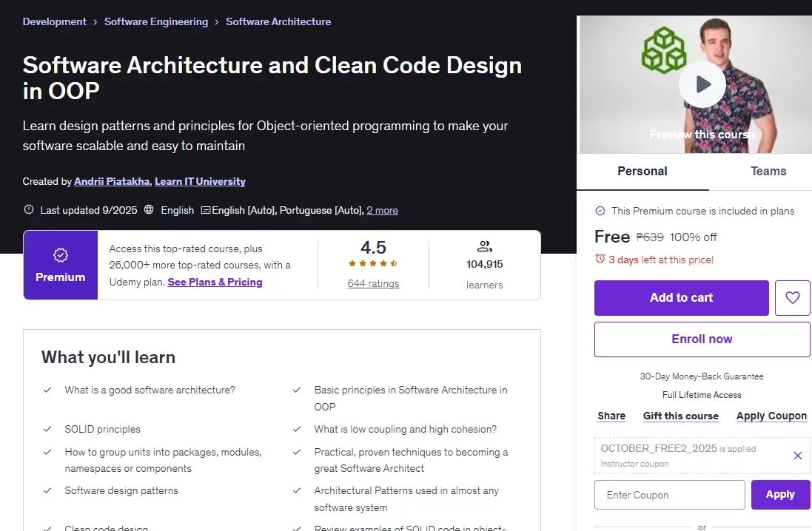Open the Software Engineering breadcrumb
Screen dimensions: 812x531
(156, 21)
